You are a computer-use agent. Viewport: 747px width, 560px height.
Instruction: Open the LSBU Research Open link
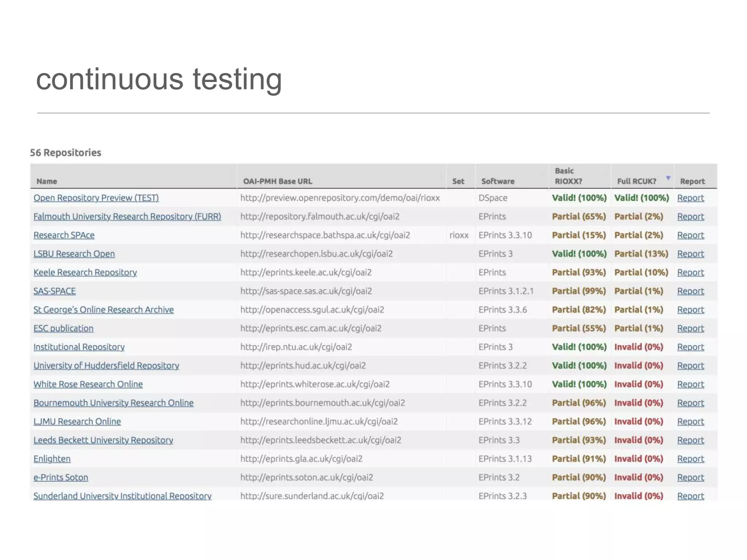point(74,254)
